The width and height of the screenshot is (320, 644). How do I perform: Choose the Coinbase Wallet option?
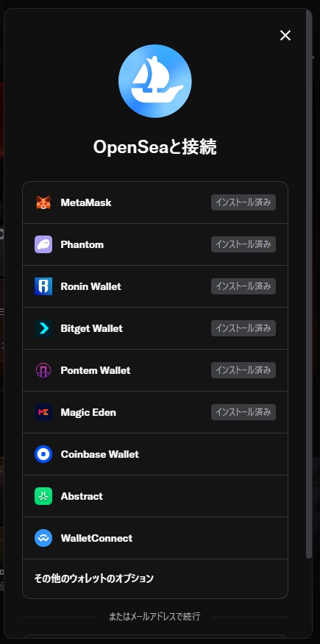(155, 454)
